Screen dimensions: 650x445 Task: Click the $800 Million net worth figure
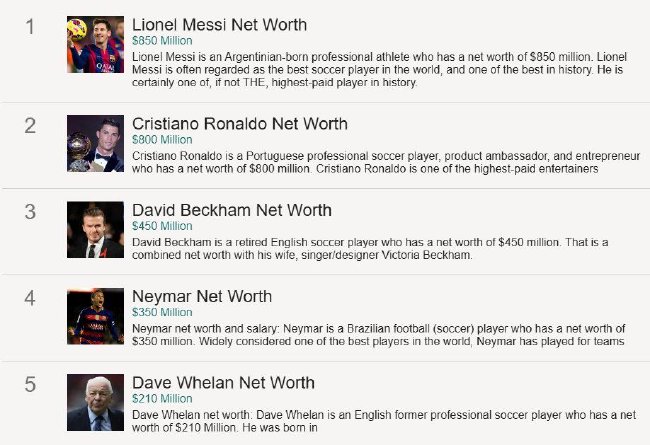pyautogui.click(x=162, y=140)
